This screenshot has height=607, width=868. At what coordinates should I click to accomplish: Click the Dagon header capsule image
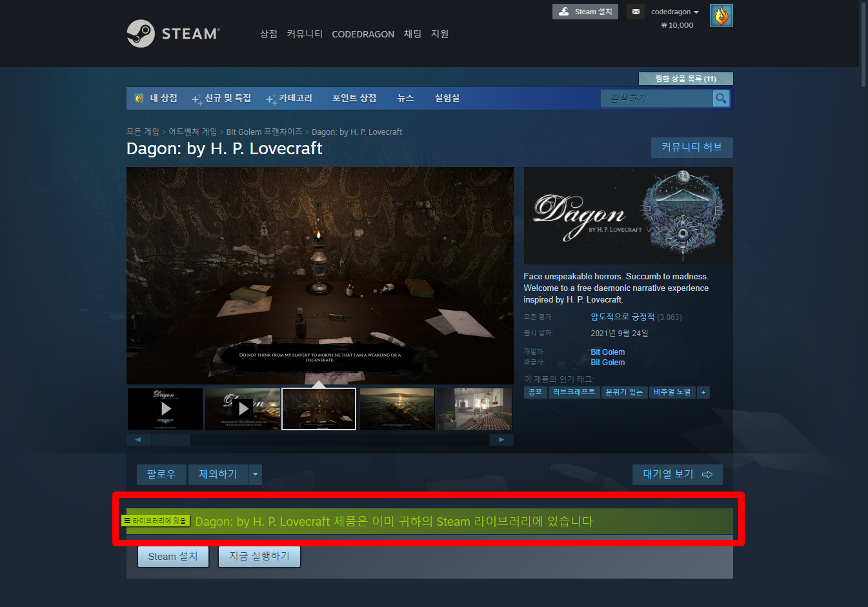click(628, 215)
